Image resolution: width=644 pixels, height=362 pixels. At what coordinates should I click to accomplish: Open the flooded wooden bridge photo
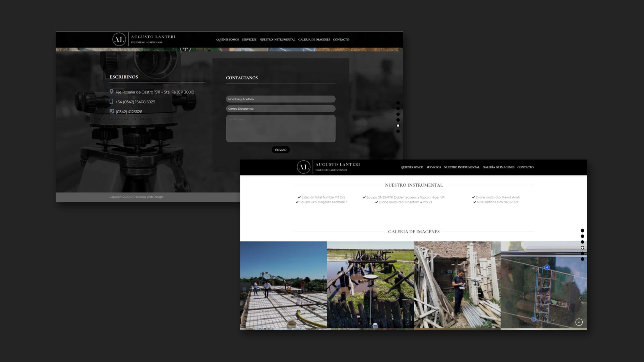click(x=370, y=285)
